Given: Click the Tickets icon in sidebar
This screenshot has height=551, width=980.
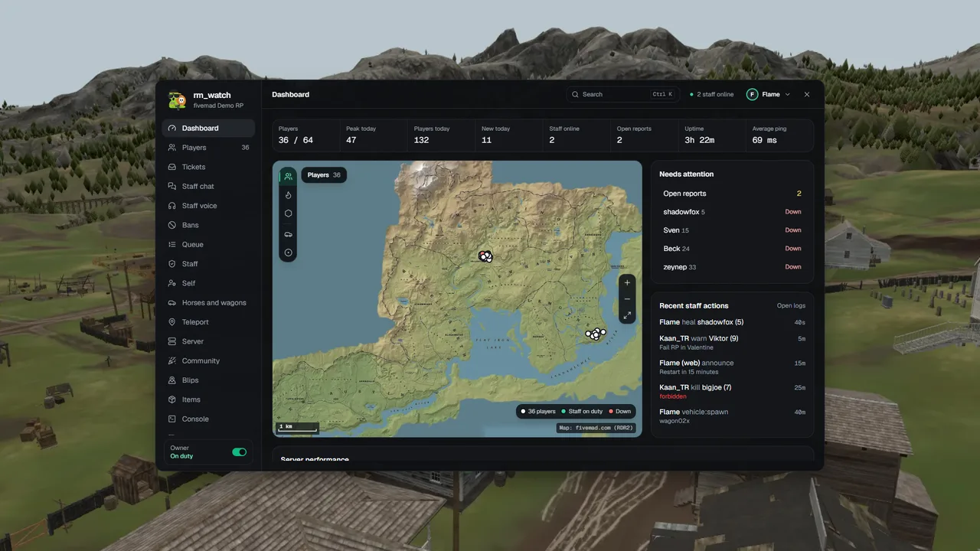Looking at the screenshot, I should [172, 167].
